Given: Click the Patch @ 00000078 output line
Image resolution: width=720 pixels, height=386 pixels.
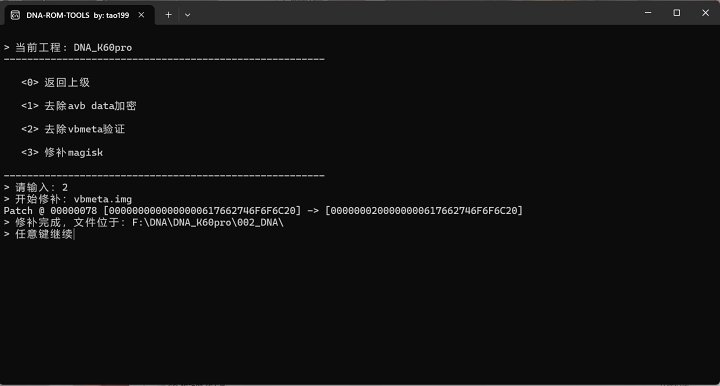Looking at the screenshot, I should [263, 211].
